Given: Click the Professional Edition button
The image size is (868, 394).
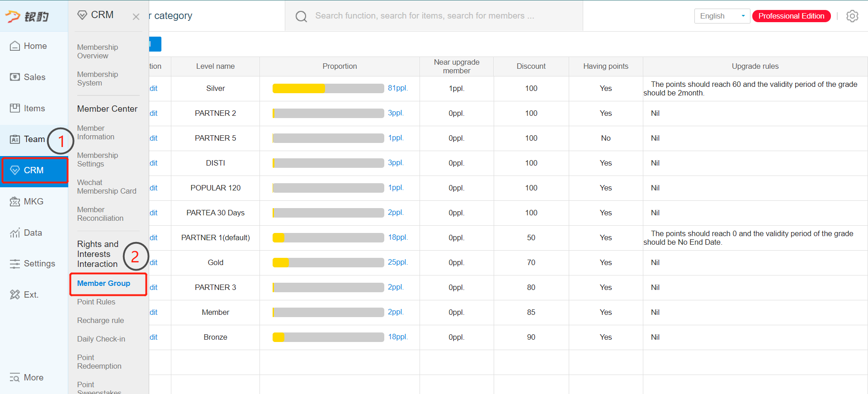Looking at the screenshot, I should coord(791,16).
